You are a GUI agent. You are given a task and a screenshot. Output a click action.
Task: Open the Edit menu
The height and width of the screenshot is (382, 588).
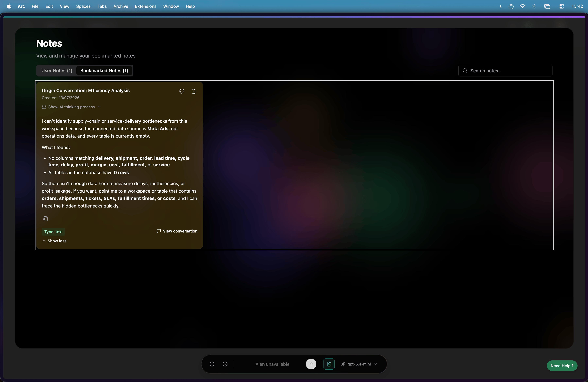[x=49, y=6]
